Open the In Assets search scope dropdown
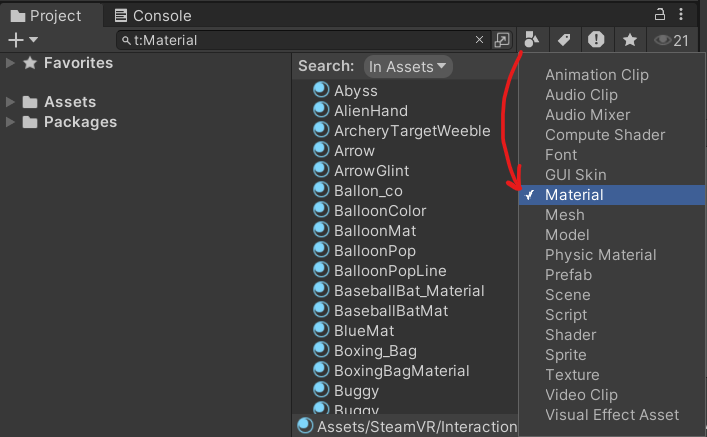This screenshot has height=437, width=707. tap(408, 66)
